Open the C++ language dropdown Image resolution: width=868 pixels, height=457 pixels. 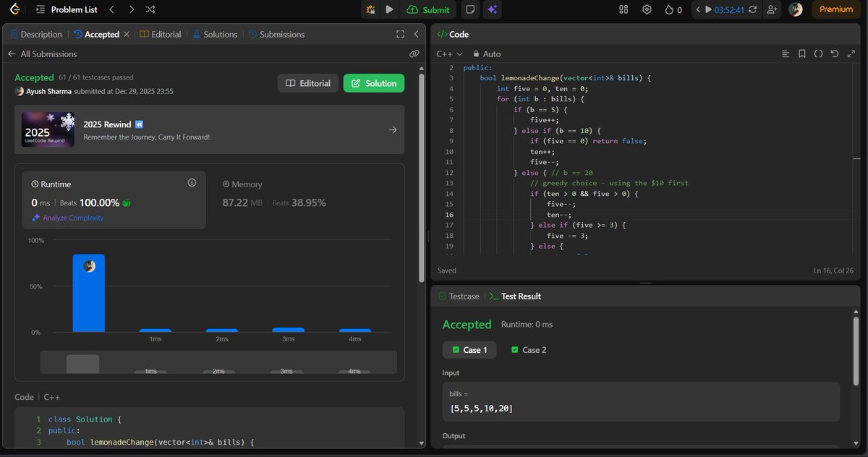[x=449, y=54]
